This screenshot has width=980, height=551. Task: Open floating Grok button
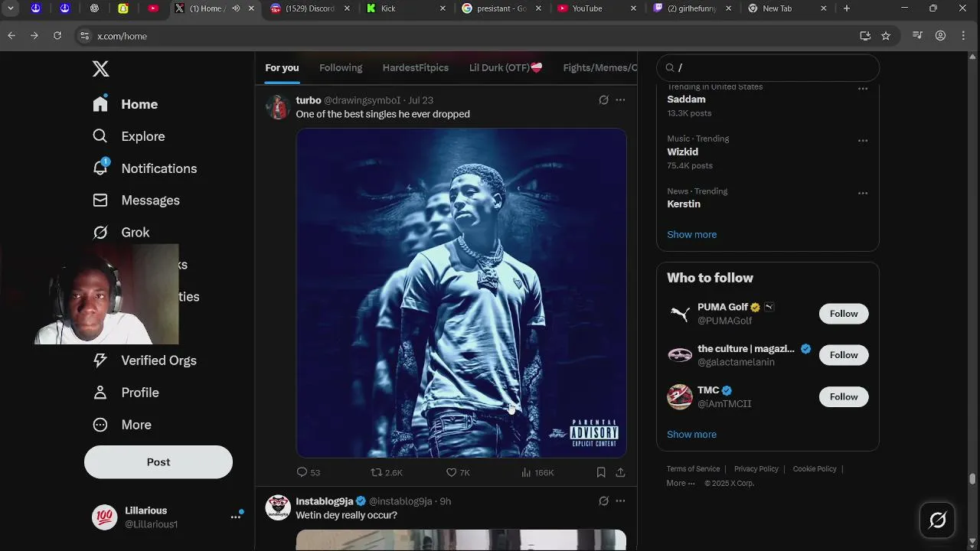click(937, 520)
